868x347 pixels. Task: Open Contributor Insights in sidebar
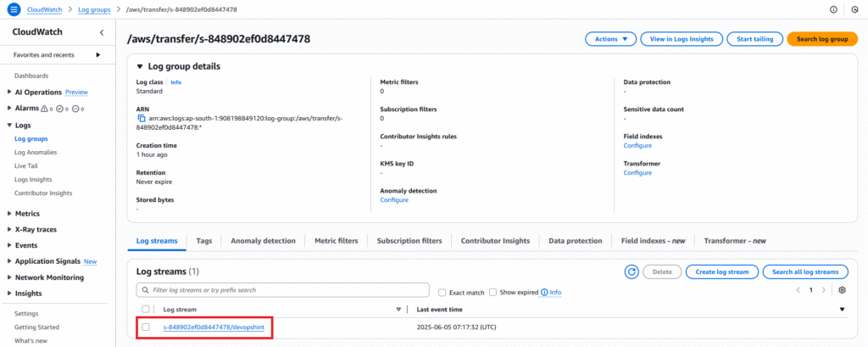pyautogui.click(x=43, y=193)
